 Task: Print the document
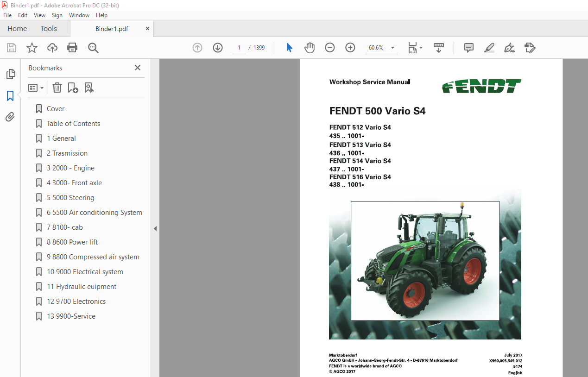tap(72, 48)
